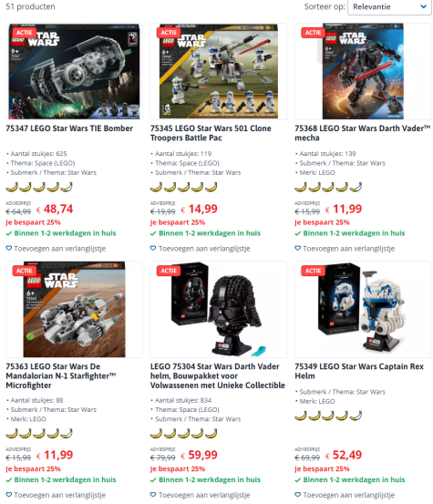Click banana rating of TIE Bomber

pos(39,187)
